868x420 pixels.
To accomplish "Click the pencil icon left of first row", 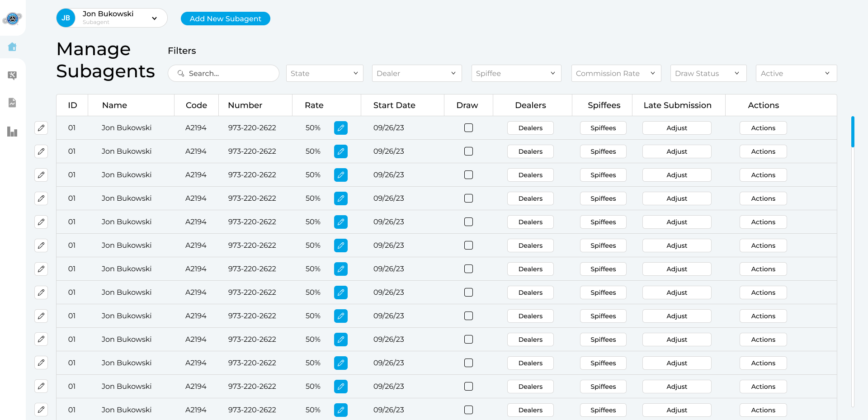I will point(41,128).
